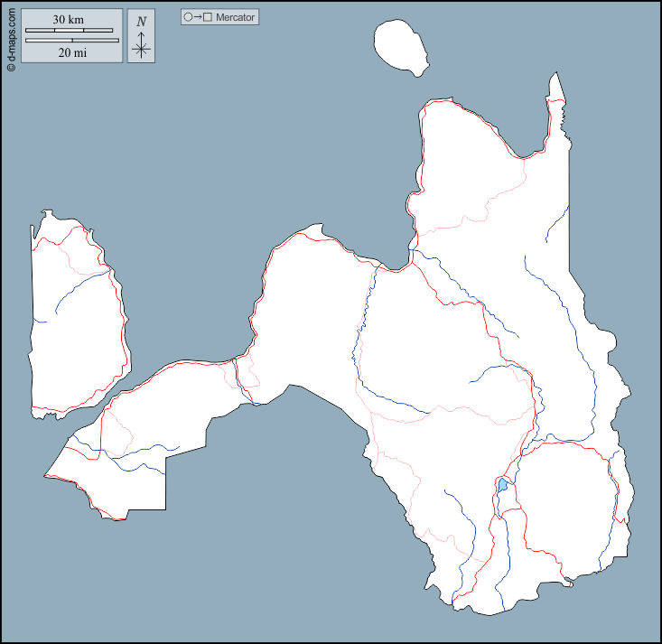The image size is (662, 644).
Task: Open the d-maps.com copyright link
Action: pyautogui.click(x=11, y=38)
